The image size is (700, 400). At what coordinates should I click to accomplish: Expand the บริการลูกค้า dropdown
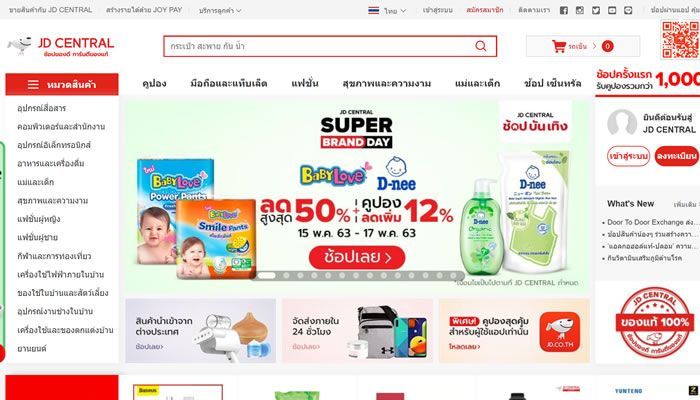[220, 10]
